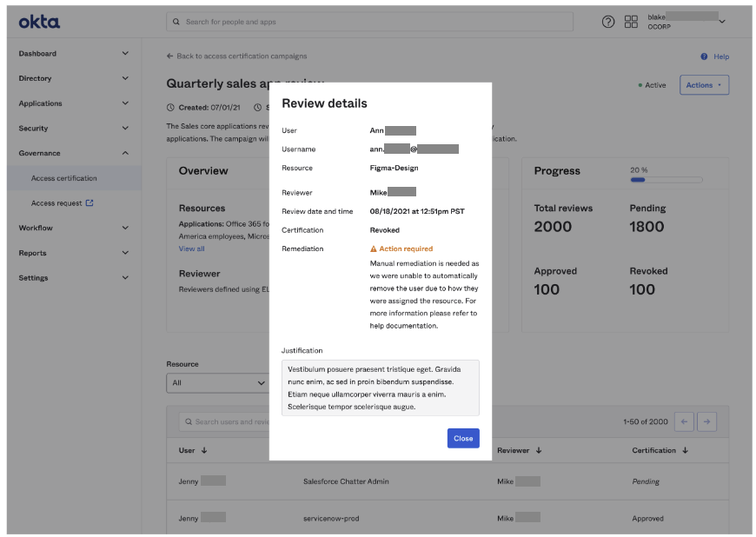Sort by User column arrow
Screen dimensions: 756x537
pos(204,450)
